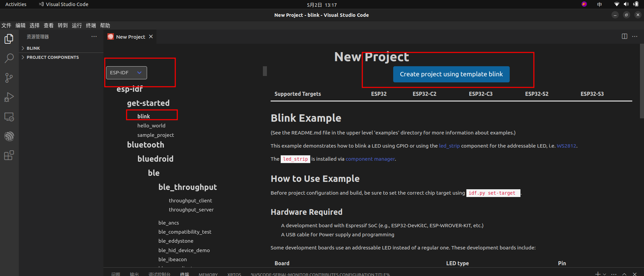Open the 帮助 (Help) menu
Screen dimensions: 644x276
105,26
